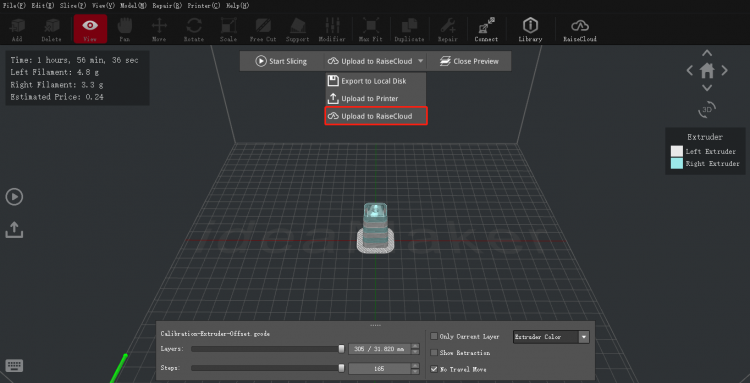Click the sliced model in the viewport
The image size is (750, 383).
376,228
